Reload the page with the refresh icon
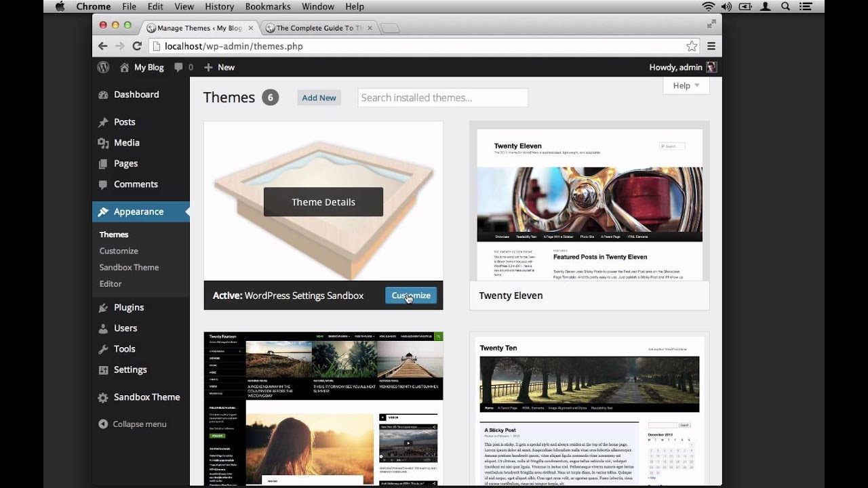This screenshot has width=868, height=488. 137,46
